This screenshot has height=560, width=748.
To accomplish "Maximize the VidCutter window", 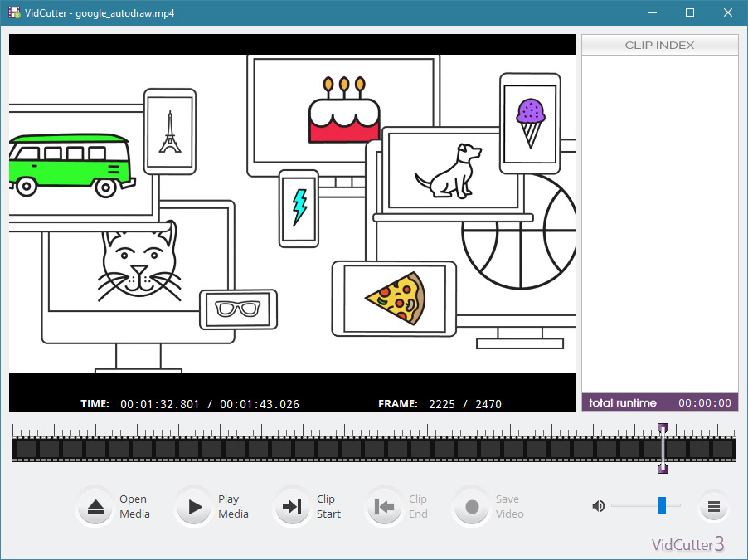I will [x=690, y=13].
